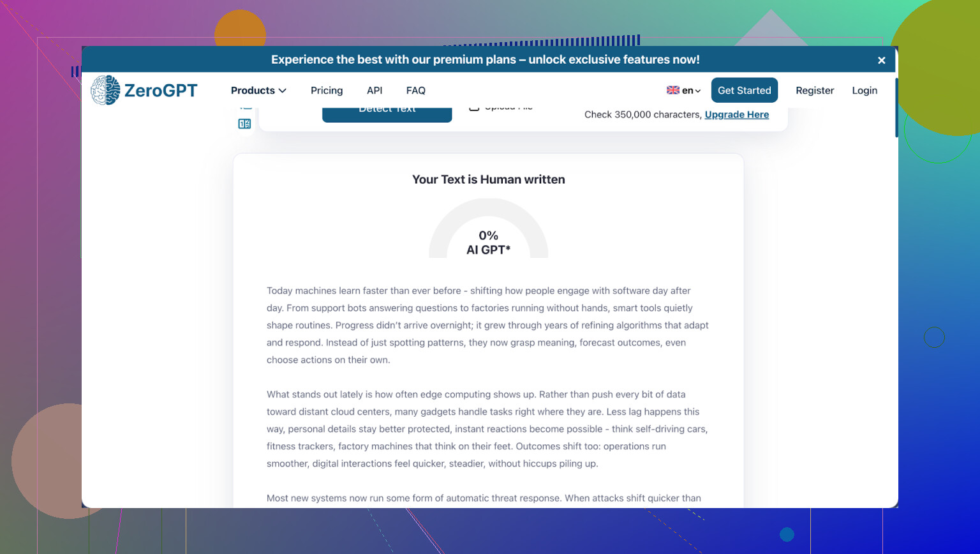The height and width of the screenshot is (554, 980).
Task: Click the 'Your Text is Human written' heading
Action: tap(488, 179)
